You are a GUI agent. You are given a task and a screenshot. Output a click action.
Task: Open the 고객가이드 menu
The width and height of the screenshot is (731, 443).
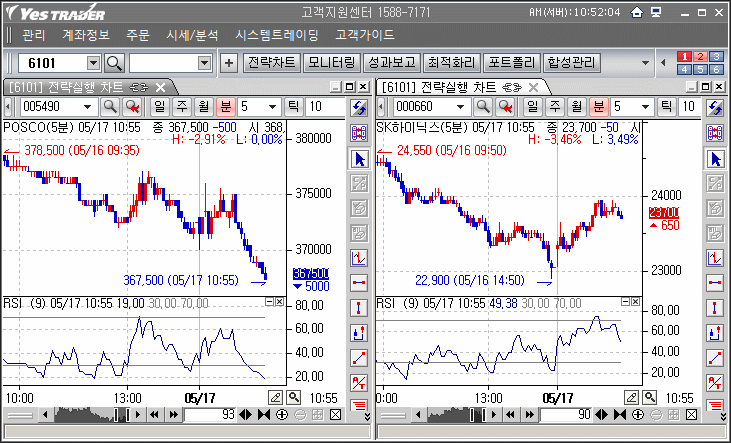[x=365, y=35]
